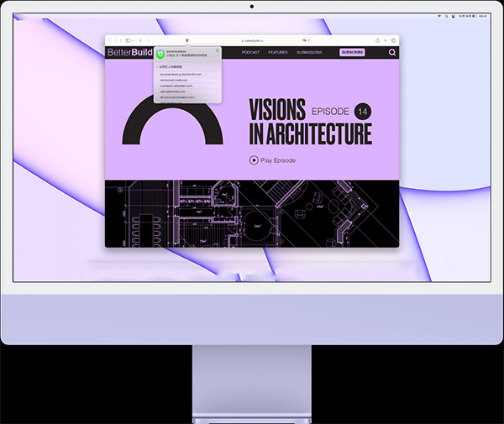Screen dimensions: 504x424
Task: Open the PODCAST nav item
Action: 250,52
